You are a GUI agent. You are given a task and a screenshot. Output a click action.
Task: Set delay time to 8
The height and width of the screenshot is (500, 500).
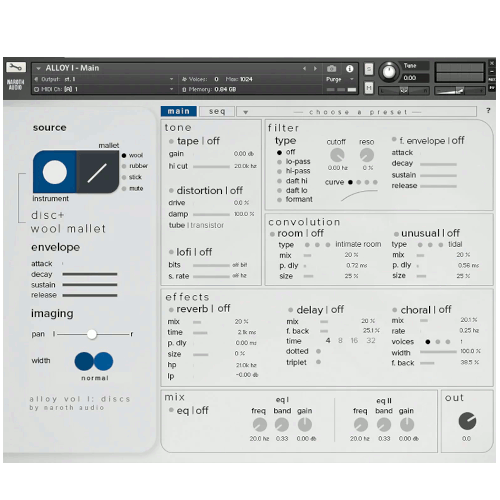(340, 341)
